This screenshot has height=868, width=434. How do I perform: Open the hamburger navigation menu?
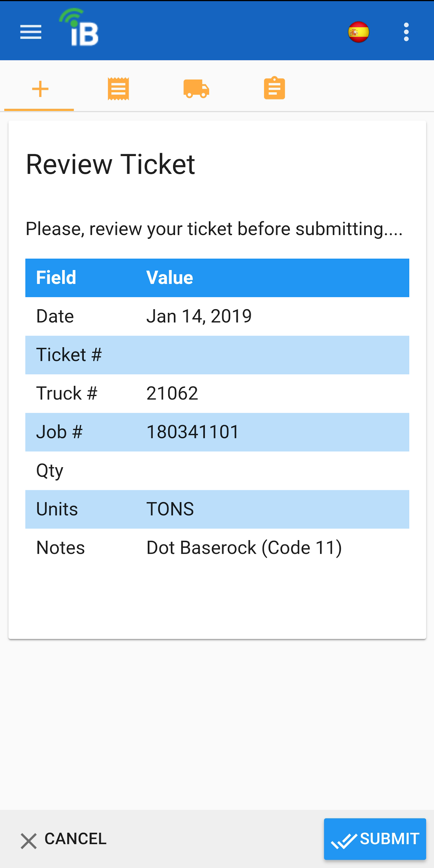(x=31, y=32)
